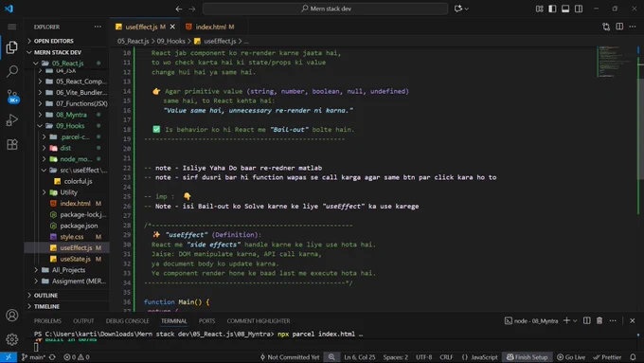Screen dimensions: 644x363
Task: Open editor More Actions ellipsis
Action: (633, 27)
